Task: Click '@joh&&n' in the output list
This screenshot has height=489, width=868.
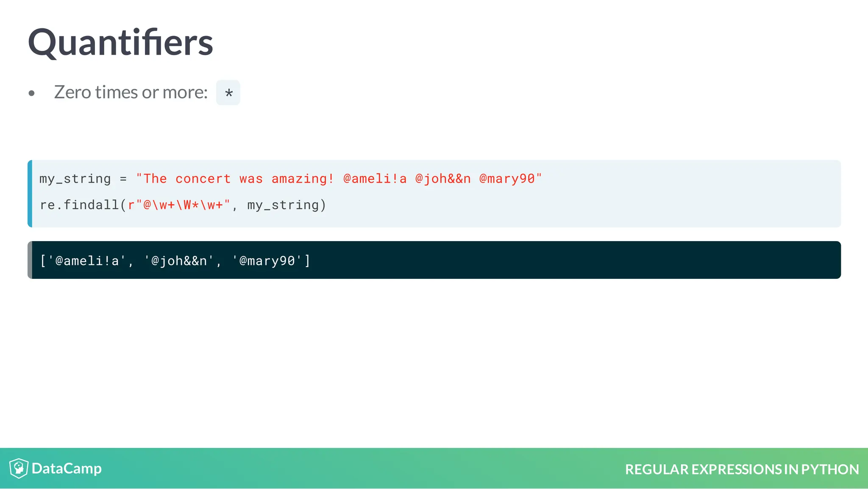Action: (x=179, y=261)
